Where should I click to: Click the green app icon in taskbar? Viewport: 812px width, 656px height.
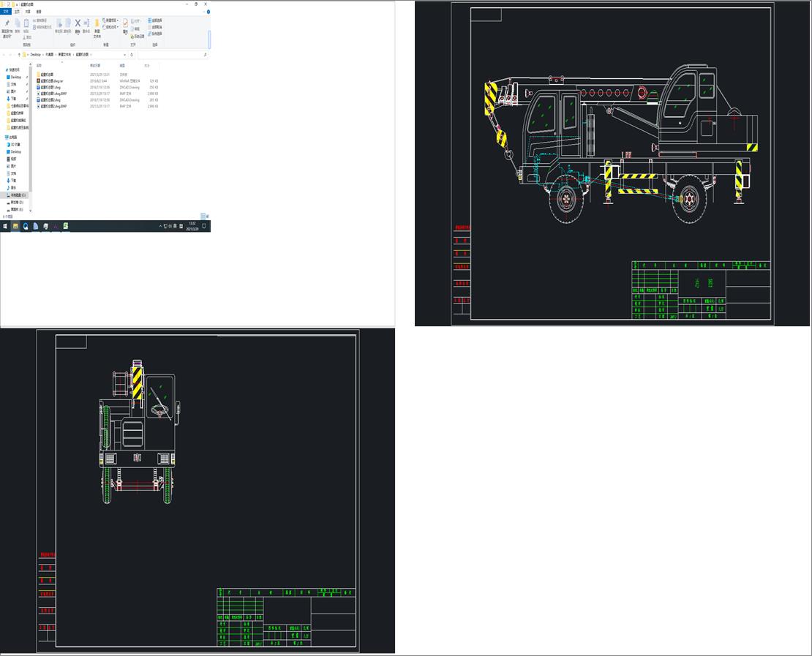tap(66, 227)
